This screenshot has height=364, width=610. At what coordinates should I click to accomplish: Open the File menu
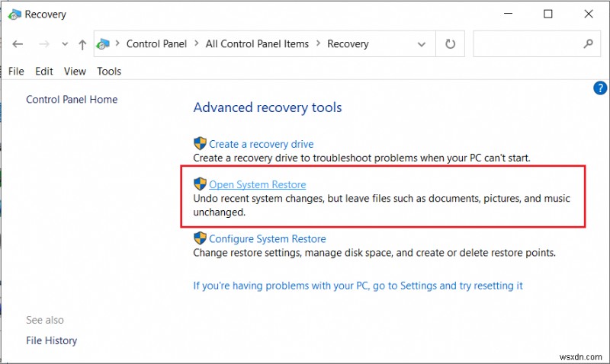click(16, 72)
